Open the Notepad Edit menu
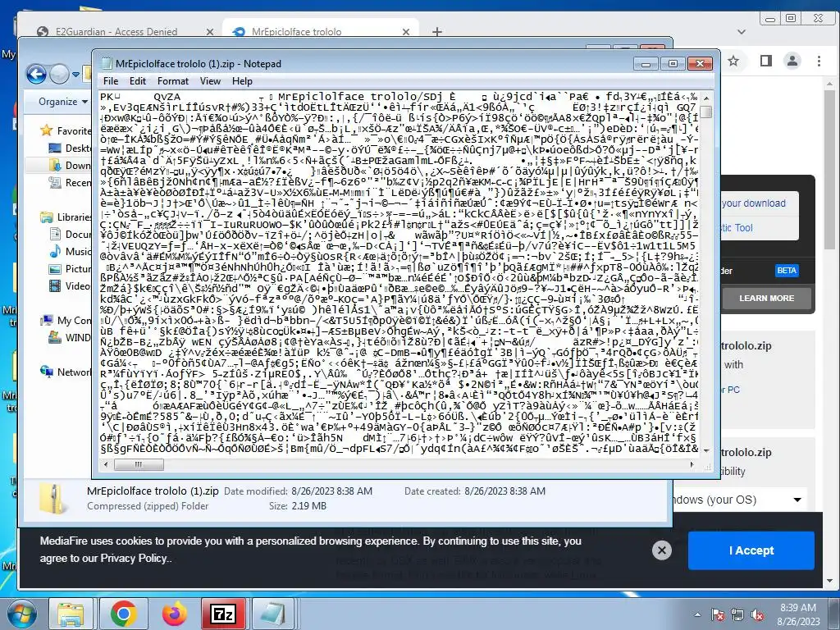840x630 pixels. coord(138,81)
